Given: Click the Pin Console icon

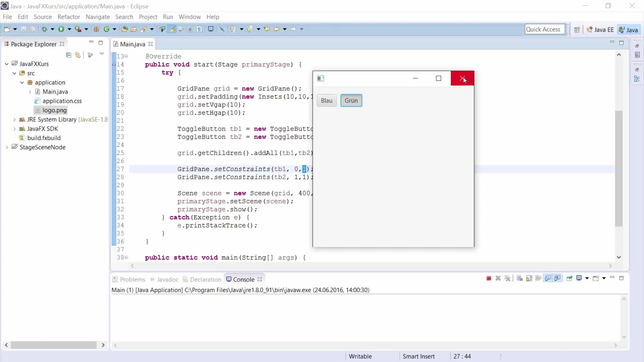Looking at the screenshot, I should coord(569,279).
